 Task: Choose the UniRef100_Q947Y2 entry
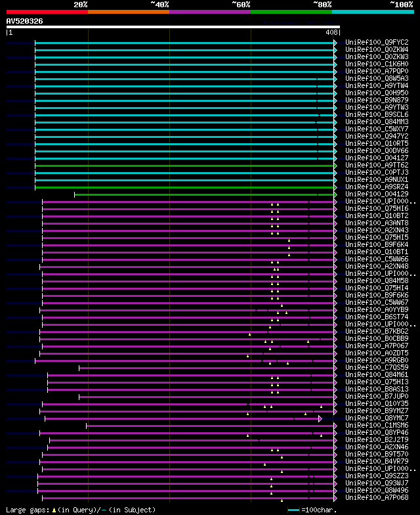coord(377,137)
